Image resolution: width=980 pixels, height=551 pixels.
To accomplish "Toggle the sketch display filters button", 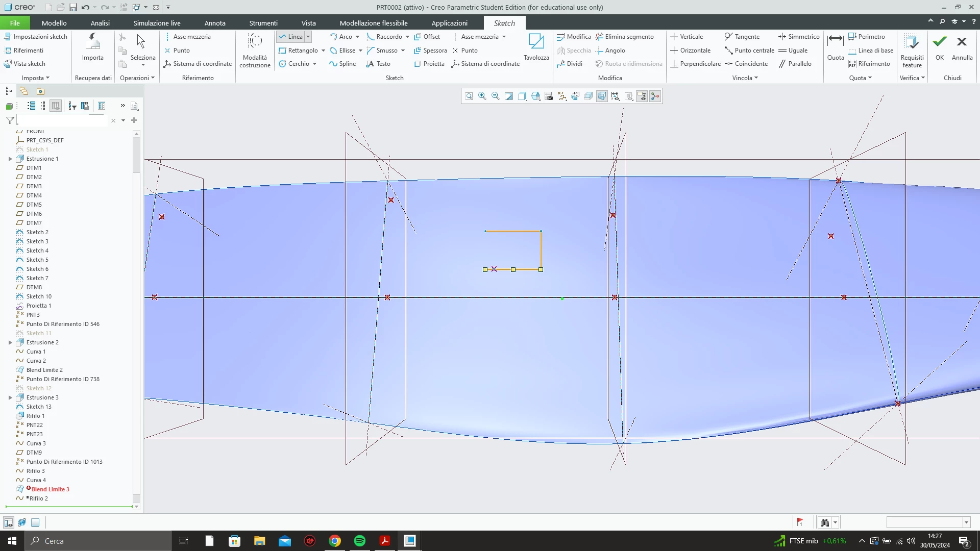I will pos(615,96).
